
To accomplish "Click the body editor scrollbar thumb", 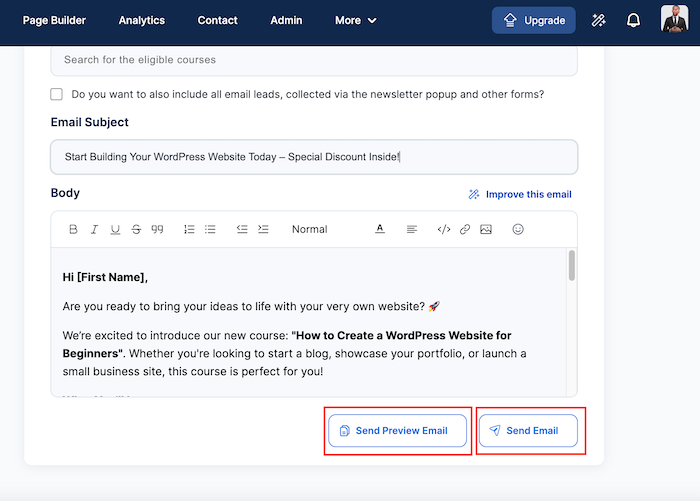I will tap(571, 266).
